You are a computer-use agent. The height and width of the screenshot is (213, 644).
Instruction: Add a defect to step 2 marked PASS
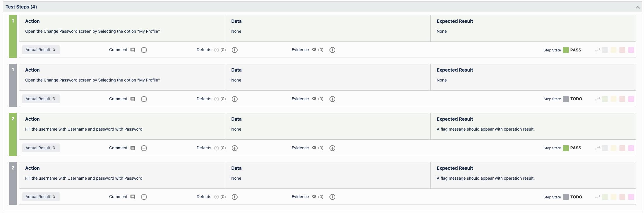pyautogui.click(x=235, y=148)
